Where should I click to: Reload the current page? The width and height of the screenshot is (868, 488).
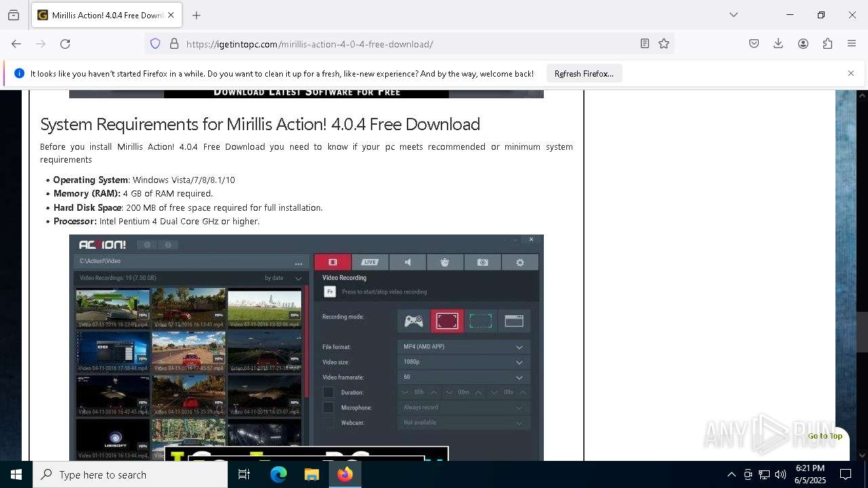(65, 43)
